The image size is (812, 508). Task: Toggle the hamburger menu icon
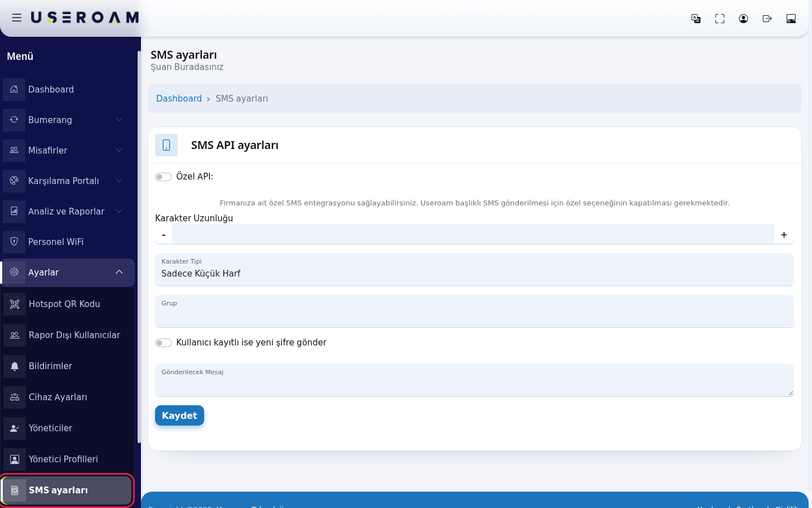[17, 18]
